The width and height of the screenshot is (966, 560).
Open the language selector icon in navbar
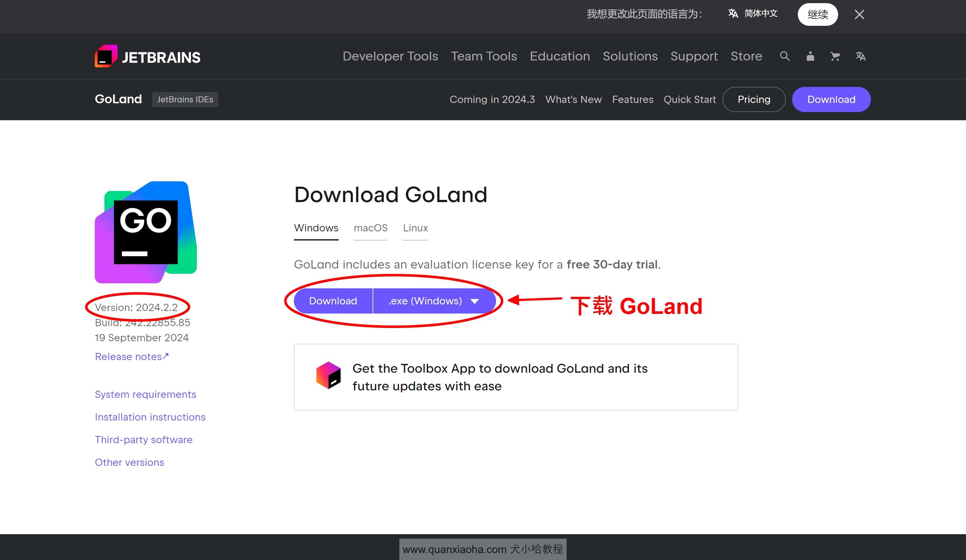(860, 56)
